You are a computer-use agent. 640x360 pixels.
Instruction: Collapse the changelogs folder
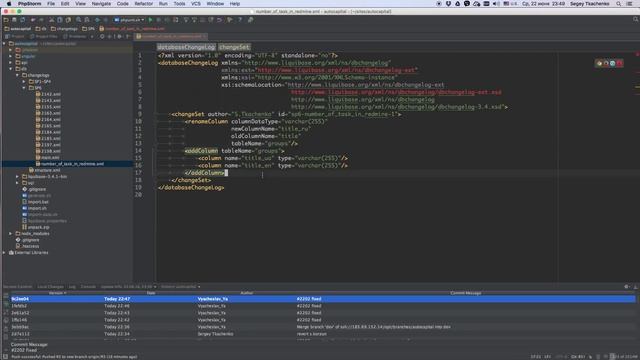pos(18,76)
